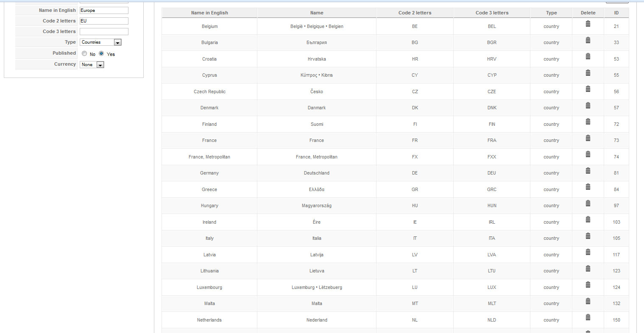The height and width of the screenshot is (333, 644).
Task: Sort by Code 2 letters column header
Action: point(415,13)
